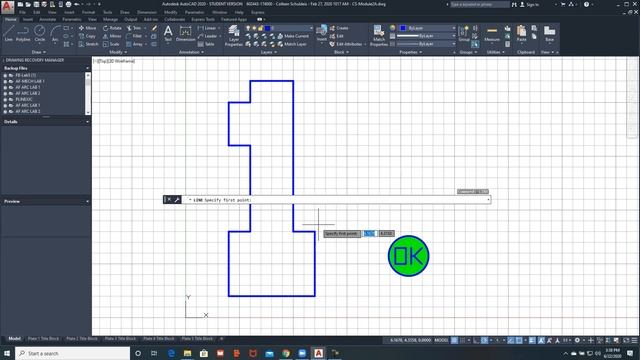640x360 pixels.
Task: Select the Text tool
Action: [x=168, y=33]
